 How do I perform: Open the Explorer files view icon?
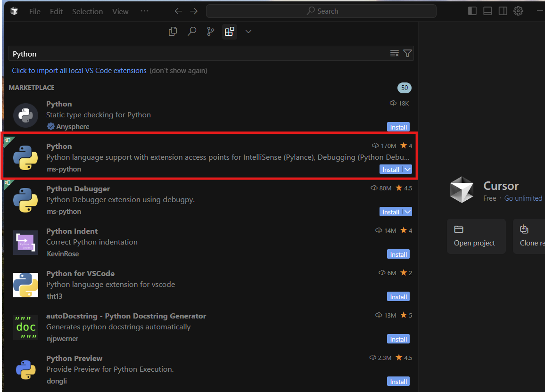point(173,32)
